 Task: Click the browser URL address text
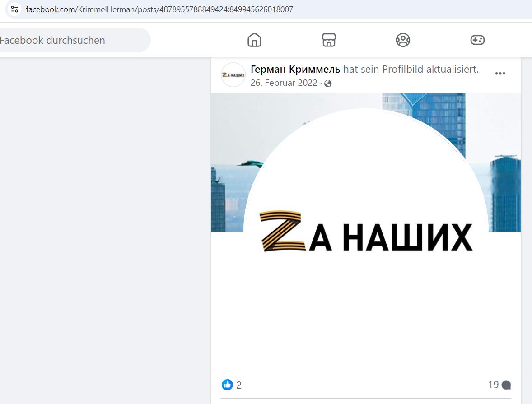coord(159,9)
